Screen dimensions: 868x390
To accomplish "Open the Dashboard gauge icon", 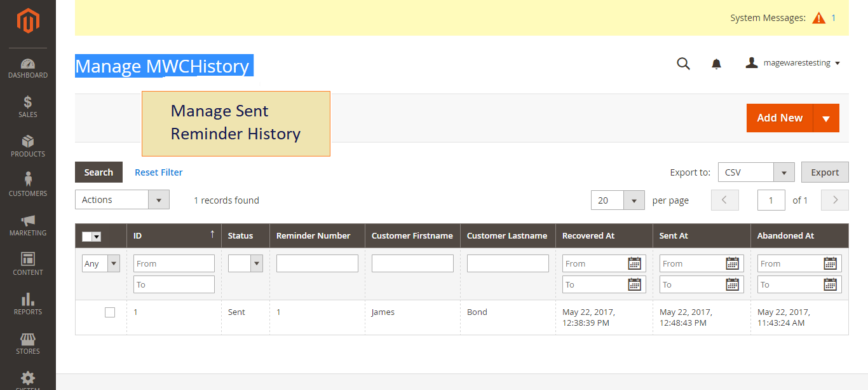I will (28, 64).
